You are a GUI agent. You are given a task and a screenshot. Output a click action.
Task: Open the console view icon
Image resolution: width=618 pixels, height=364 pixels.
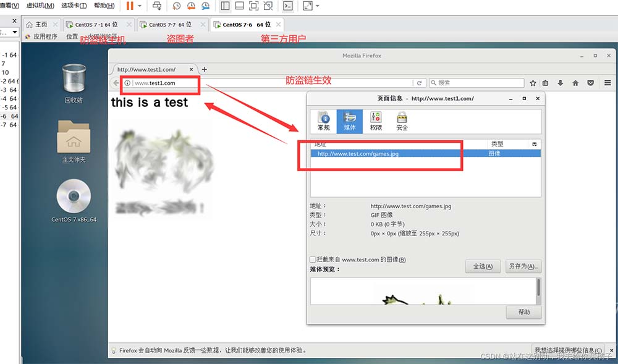click(x=288, y=6)
